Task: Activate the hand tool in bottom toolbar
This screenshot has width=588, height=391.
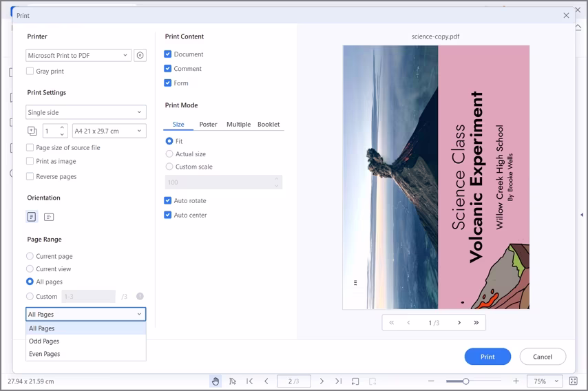Action: click(x=216, y=381)
